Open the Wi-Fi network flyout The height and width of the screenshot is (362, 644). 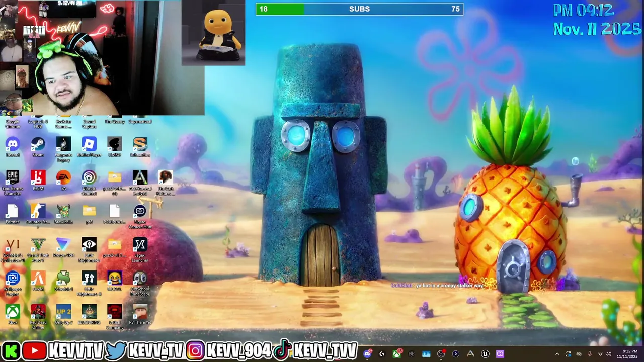pyautogui.click(x=600, y=354)
